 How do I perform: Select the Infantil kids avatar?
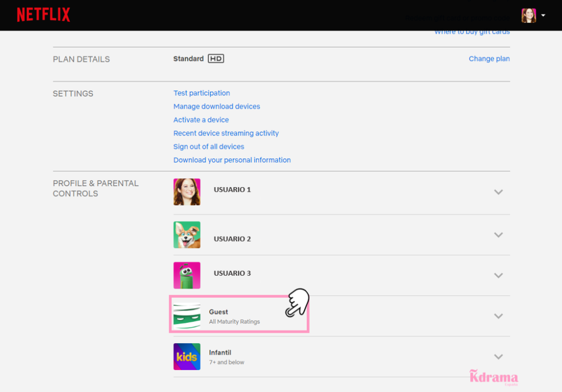point(187,356)
